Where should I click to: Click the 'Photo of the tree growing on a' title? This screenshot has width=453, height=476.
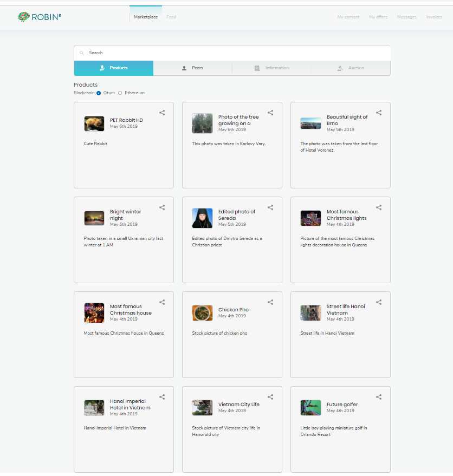click(238, 120)
